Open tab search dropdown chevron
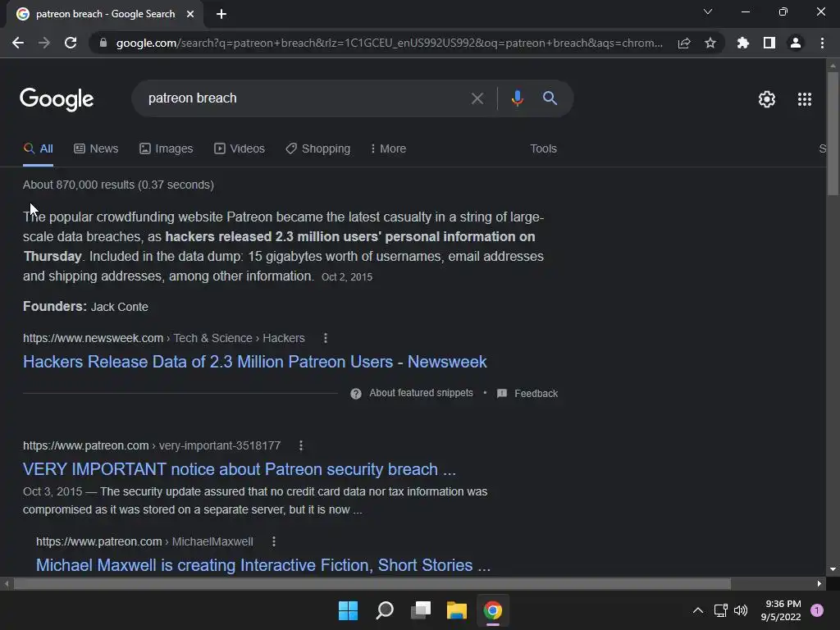The image size is (840, 630). (708, 11)
